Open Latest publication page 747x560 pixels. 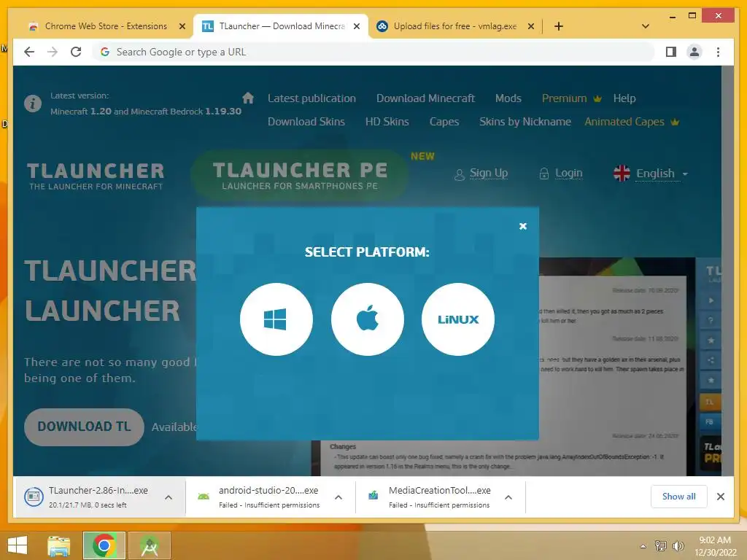[311, 98]
